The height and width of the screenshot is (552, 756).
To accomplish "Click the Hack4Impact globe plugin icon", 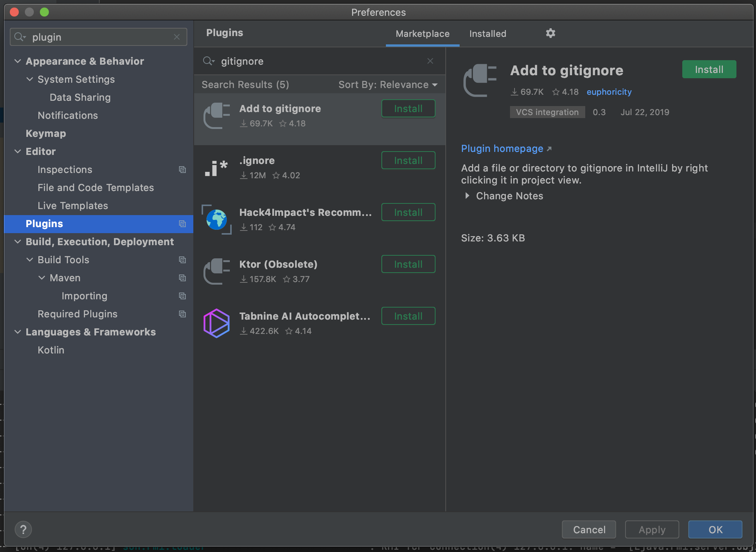I will pyautogui.click(x=216, y=220).
